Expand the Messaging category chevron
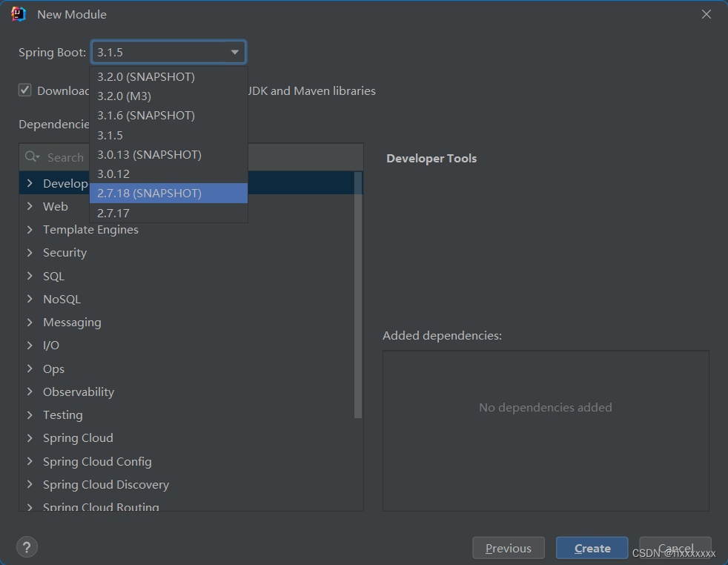This screenshot has width=728, height=565. (30, 323)
